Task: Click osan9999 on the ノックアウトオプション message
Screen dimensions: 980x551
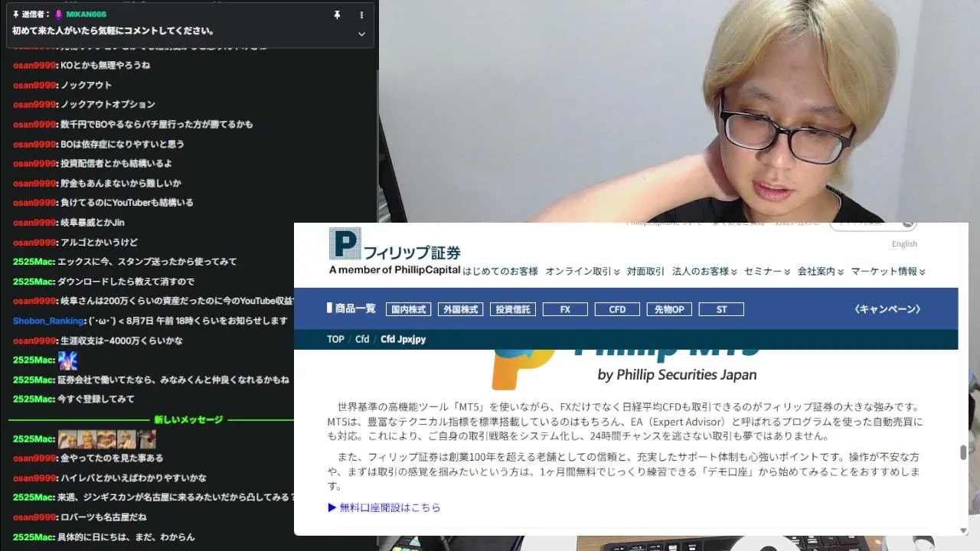Action: click(34, 105)
